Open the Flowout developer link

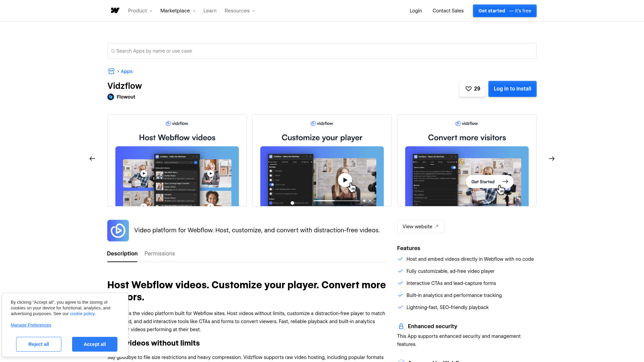[x=126, y=97]
